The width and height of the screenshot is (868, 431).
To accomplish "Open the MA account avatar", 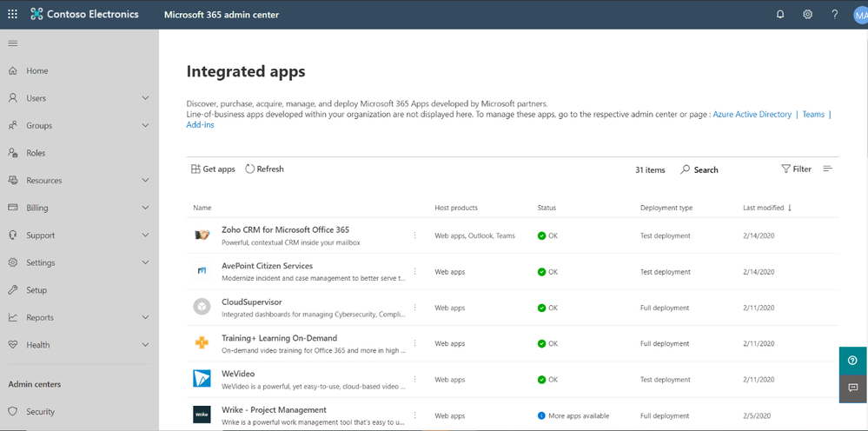I will tap(861, 15).
